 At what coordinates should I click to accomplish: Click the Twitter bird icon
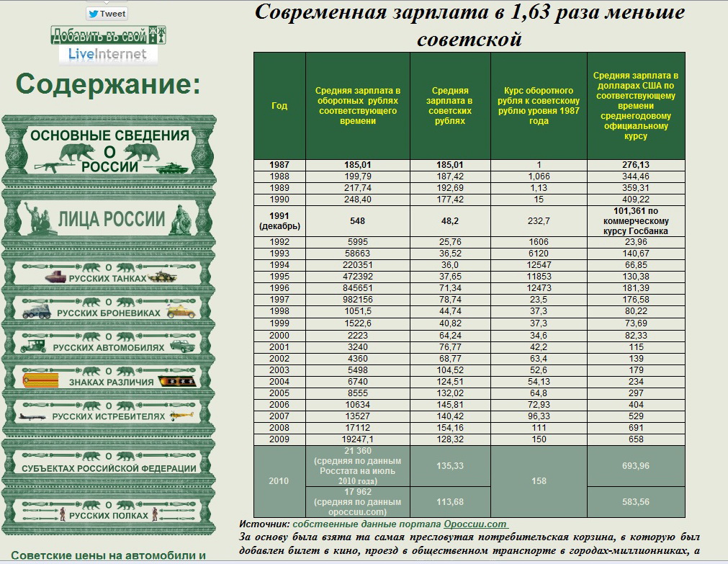pyautogui.click(x=94, y=14)
